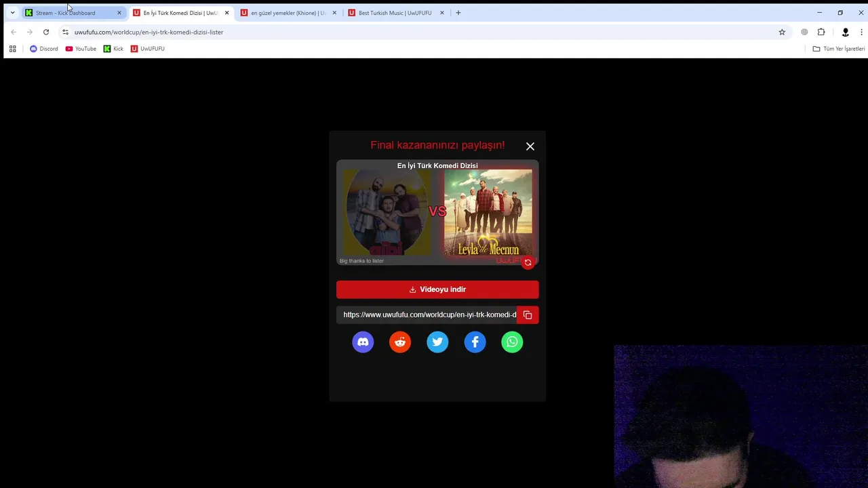Expand the tab search dropdown
Image resolution: width=868 pixels, height=488 pixels.
(12, 13)
